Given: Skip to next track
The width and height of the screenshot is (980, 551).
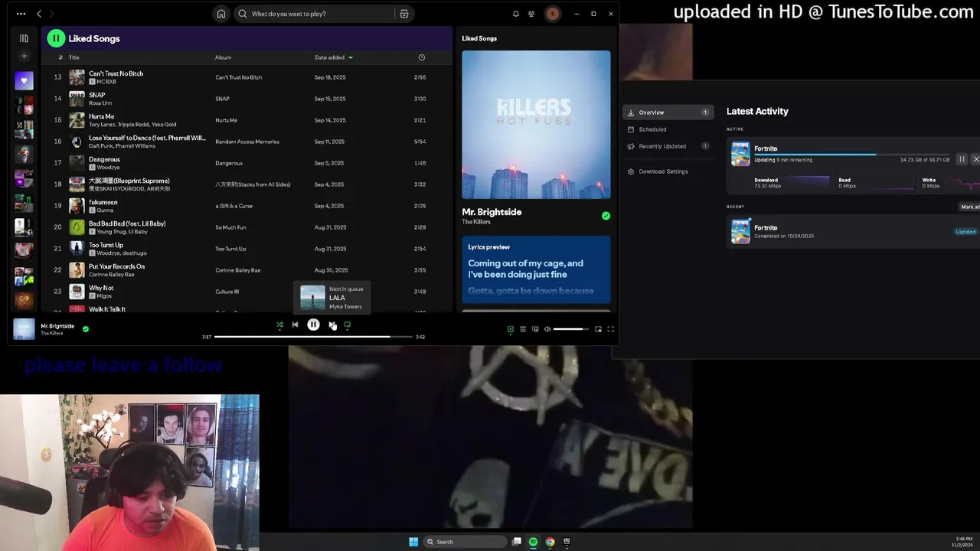Looking at the screenshot, I should click(x=332, y=325).
